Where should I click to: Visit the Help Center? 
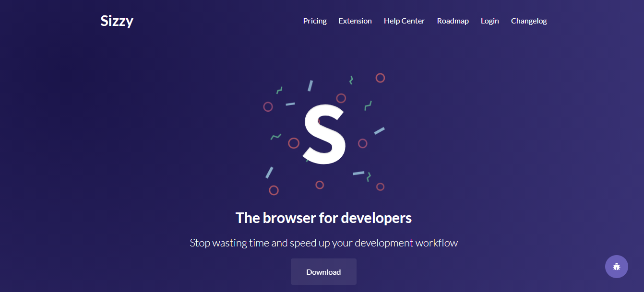point(404,21)
